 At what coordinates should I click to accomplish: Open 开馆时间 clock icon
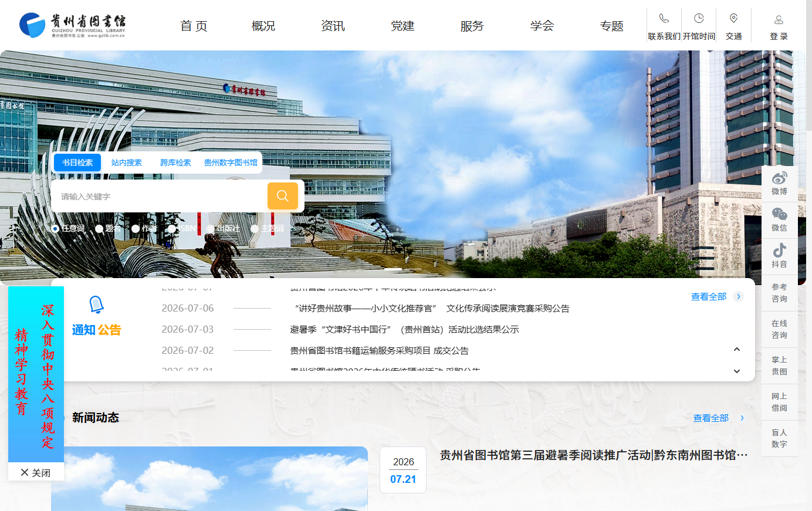[x=699, y=19]
